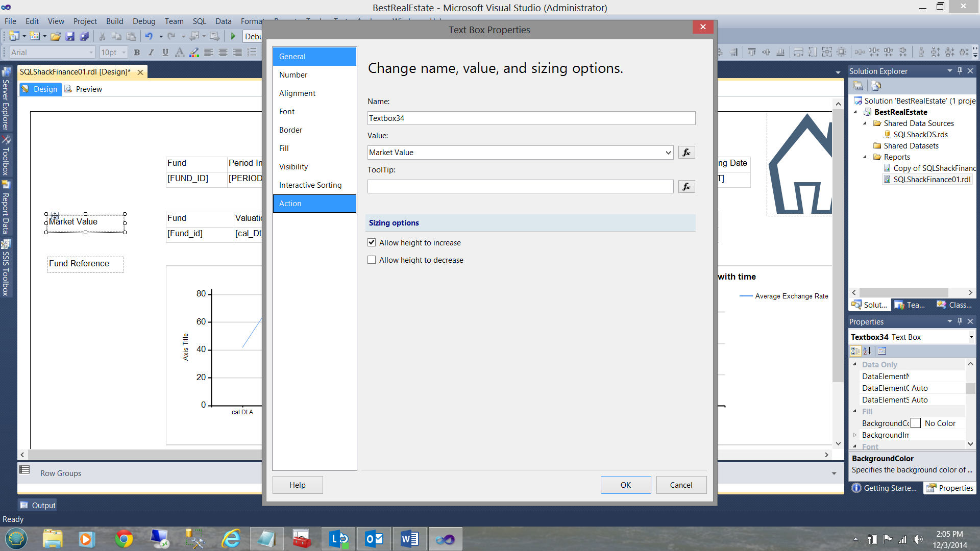Click the Cancel button
Viewport: 980px width, 551px height.
coord(681,485)
